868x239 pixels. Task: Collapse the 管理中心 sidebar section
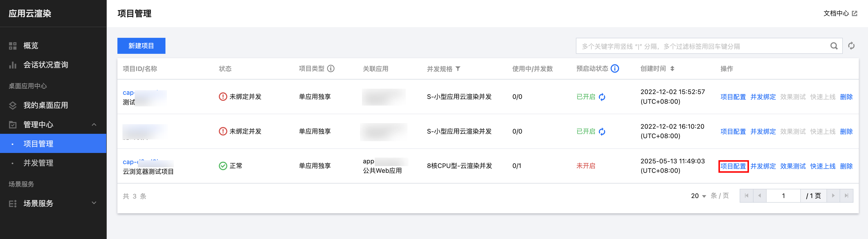(94, 125)
